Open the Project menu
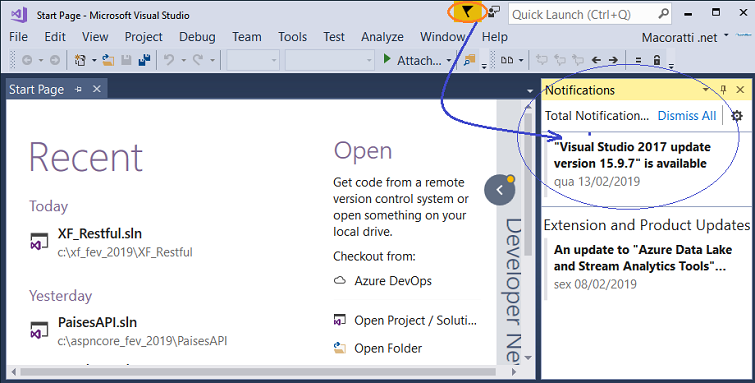 (143, 37)
